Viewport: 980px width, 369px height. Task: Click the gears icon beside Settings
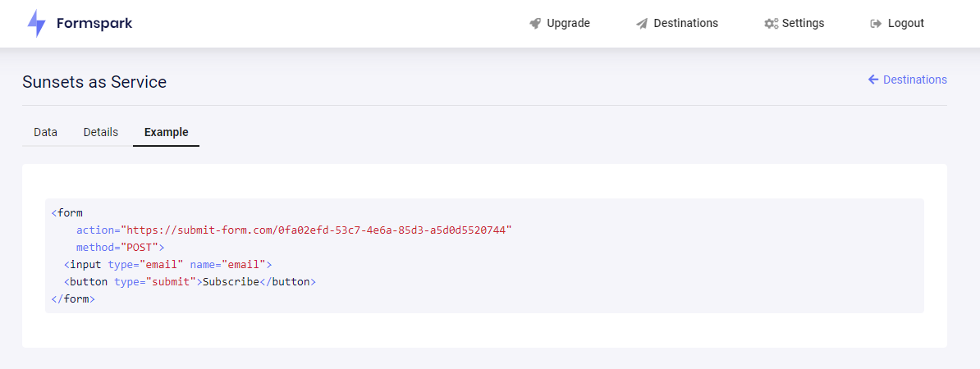point(772,24)
